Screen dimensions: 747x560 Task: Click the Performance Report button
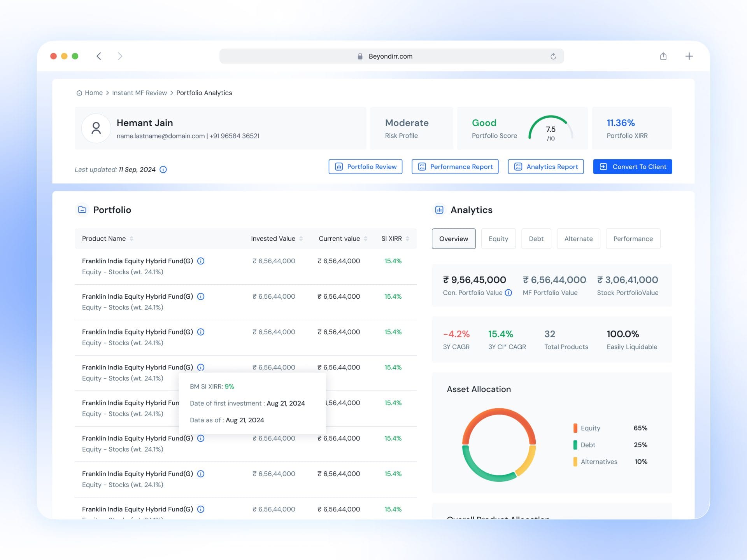tap(455, 167)
